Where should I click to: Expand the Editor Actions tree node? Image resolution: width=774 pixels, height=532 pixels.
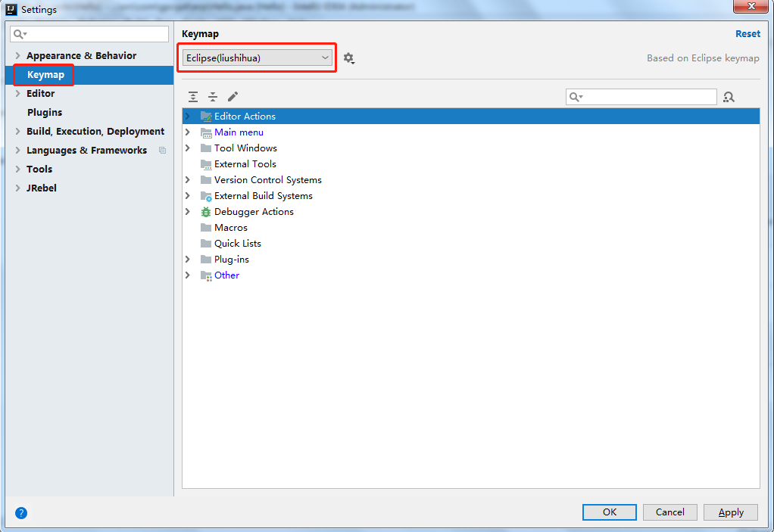coord(188,117)
